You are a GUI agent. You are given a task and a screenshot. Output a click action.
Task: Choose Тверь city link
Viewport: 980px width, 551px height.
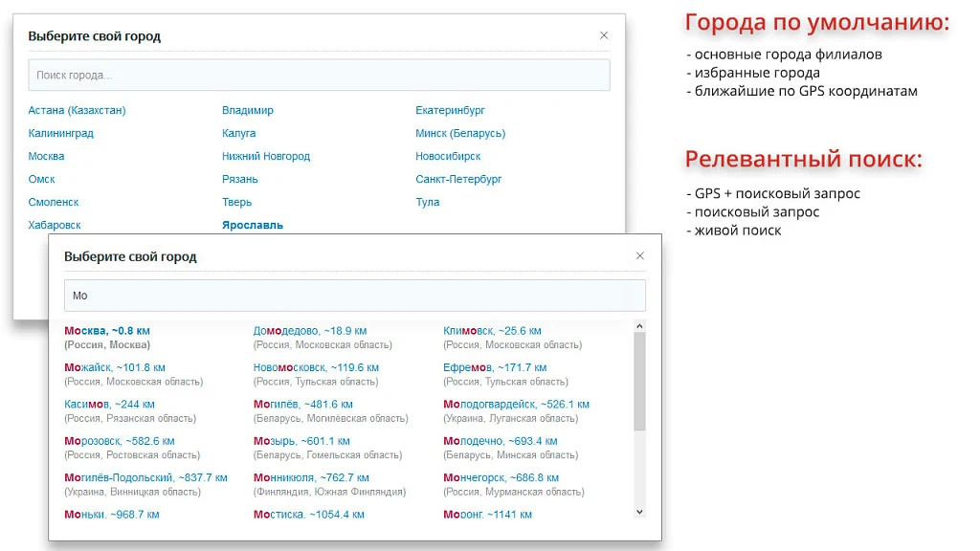237,203
